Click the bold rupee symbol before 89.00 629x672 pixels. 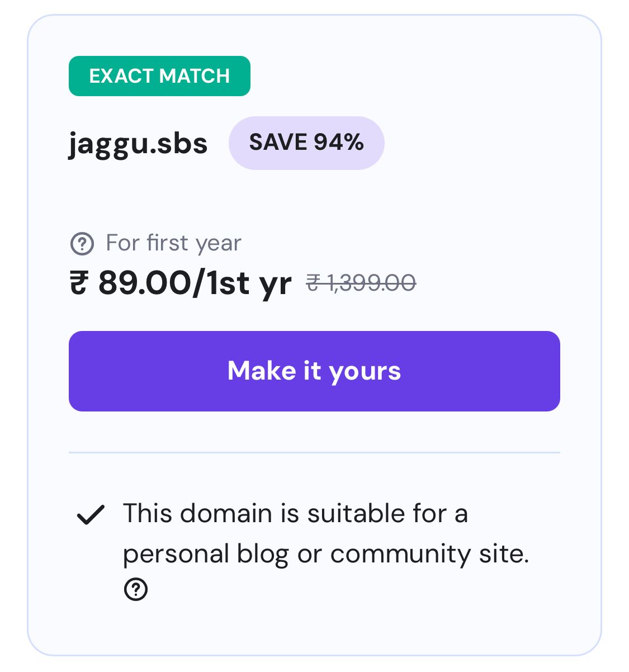coord(79,283)
